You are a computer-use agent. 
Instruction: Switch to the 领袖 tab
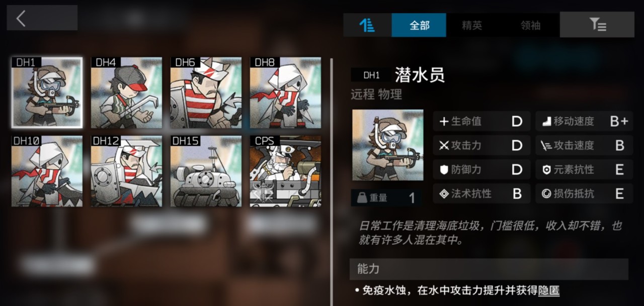530,25
